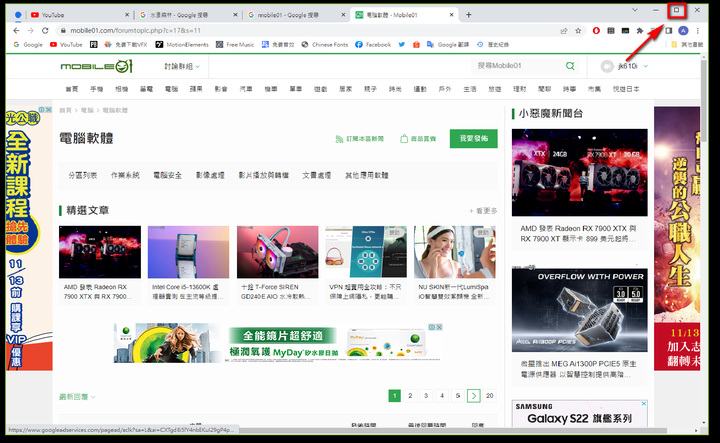Open the Twitter bird bookmark
Screen dimensions: 720x443
pyautogui.click(x=402, y=45)
